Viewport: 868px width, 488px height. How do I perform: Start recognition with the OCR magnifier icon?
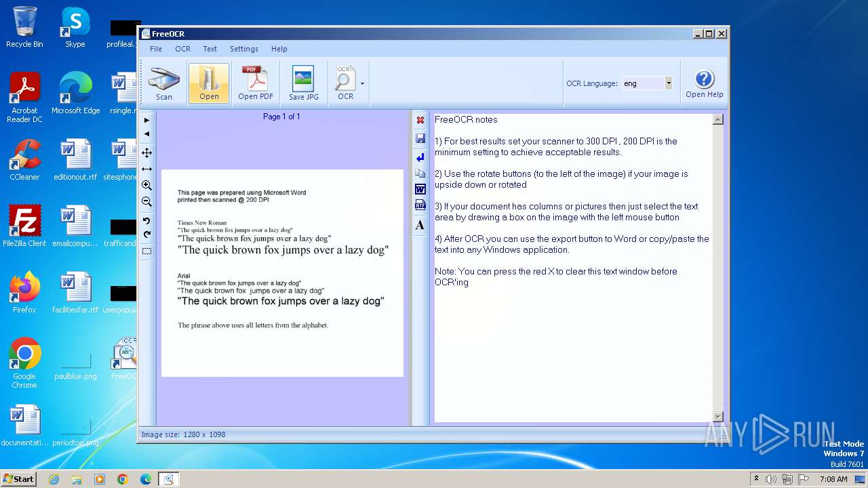(345, 83)
